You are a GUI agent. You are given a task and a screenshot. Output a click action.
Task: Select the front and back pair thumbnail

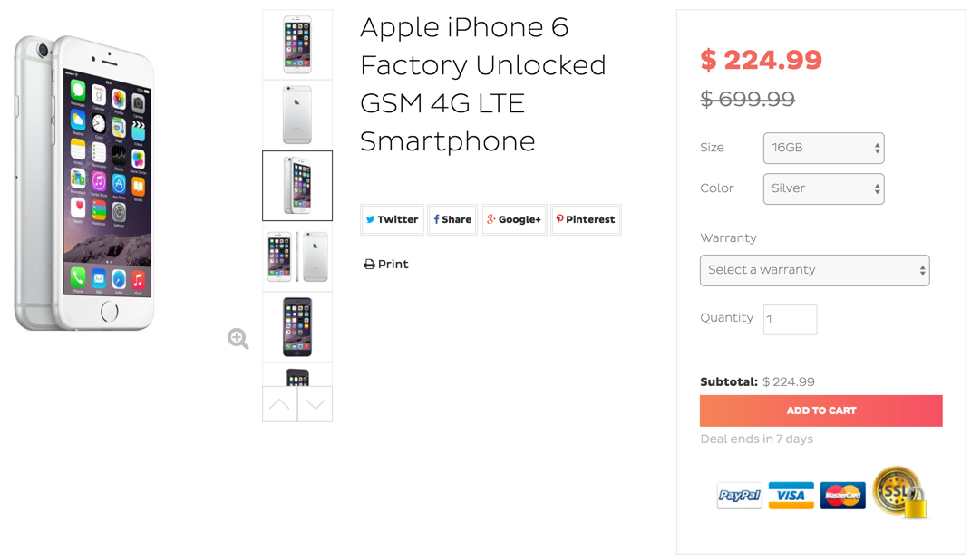[297, 256]
